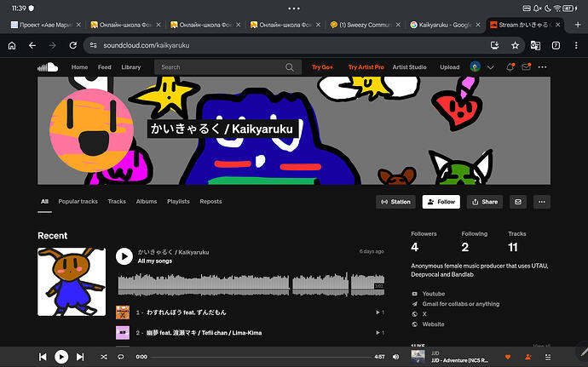Open the Home menu item
The height and width of the screenshot is (367, 588).
click(x=79, y=67)
